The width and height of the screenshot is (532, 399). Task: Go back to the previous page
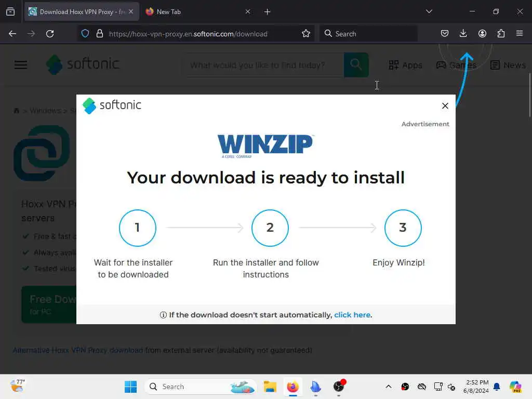click(12, 34)
